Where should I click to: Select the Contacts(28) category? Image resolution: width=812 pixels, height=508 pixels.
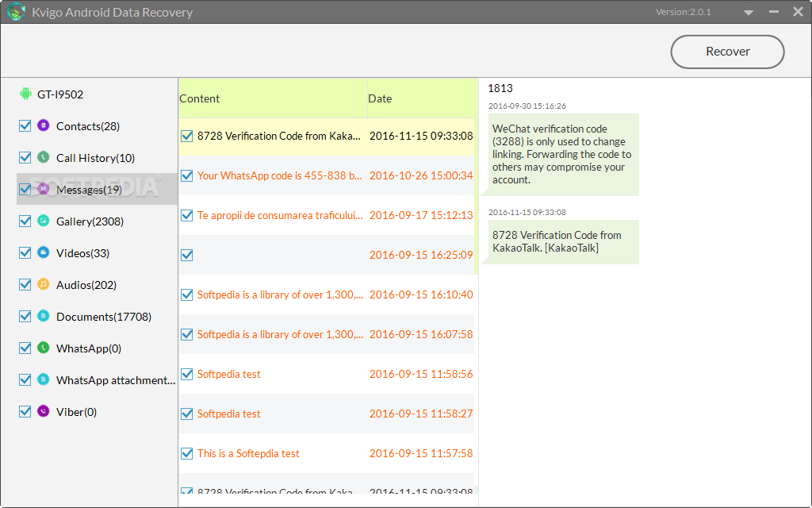point(88,126)
